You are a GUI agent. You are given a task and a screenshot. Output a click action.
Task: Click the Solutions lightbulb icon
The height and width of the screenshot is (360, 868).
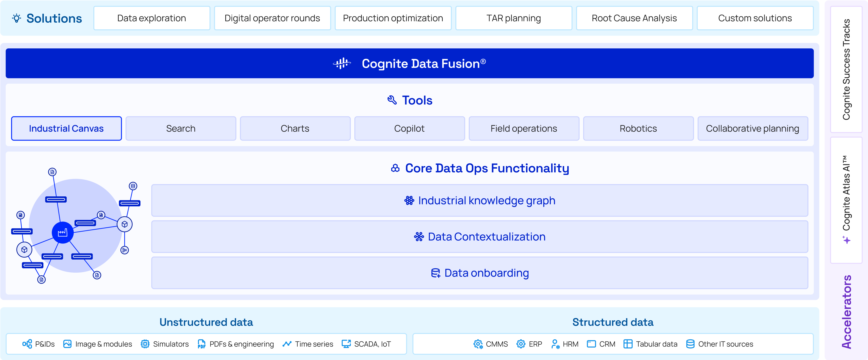point(16,18)
